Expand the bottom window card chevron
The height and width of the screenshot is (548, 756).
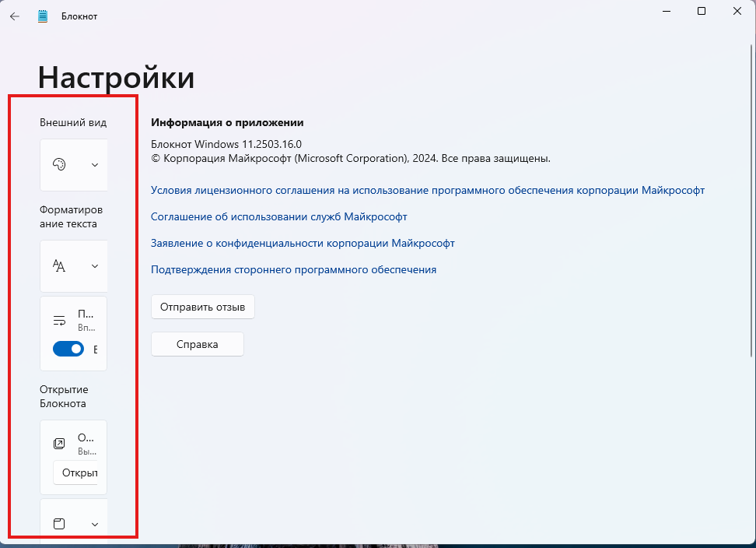pos(95,525)
